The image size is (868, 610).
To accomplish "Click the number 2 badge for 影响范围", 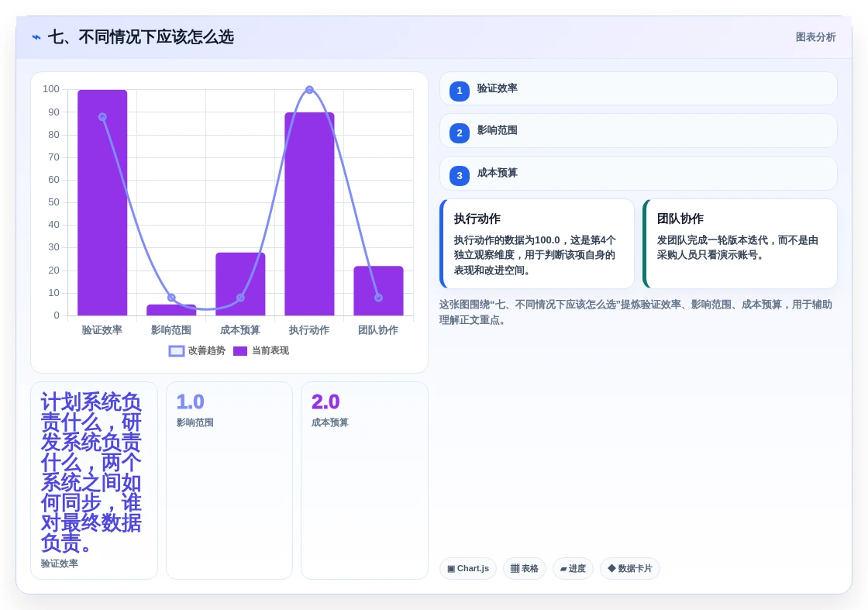I will click(x=460, y=133).
